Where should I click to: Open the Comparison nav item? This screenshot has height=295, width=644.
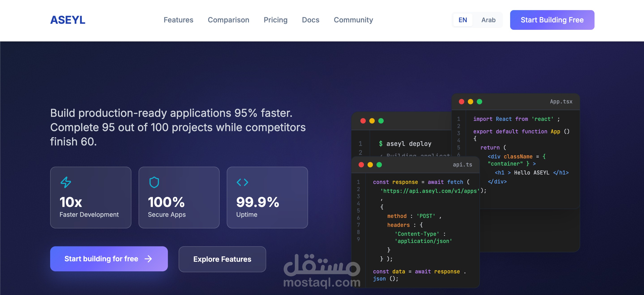229,20
